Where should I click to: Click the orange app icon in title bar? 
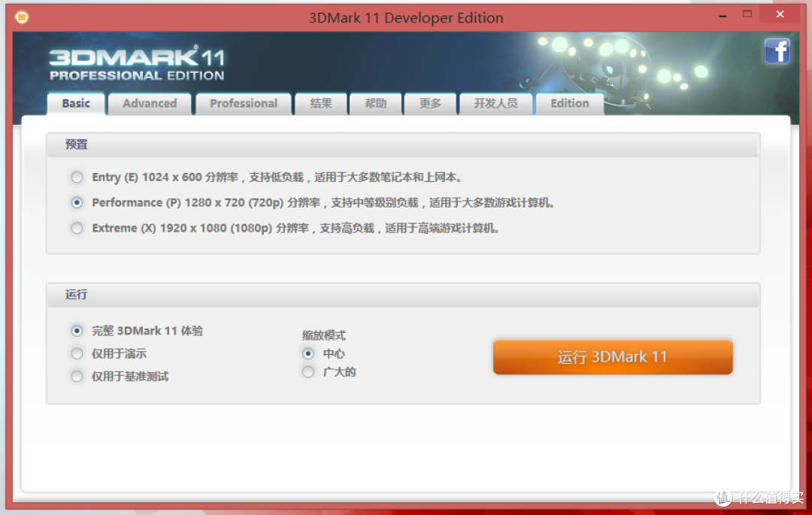click(22, 17)
